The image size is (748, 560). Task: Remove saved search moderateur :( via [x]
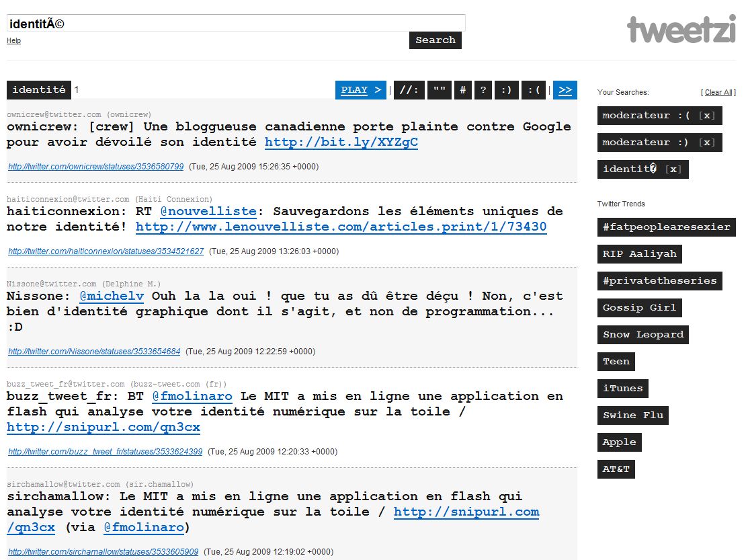tap(706, 116)
